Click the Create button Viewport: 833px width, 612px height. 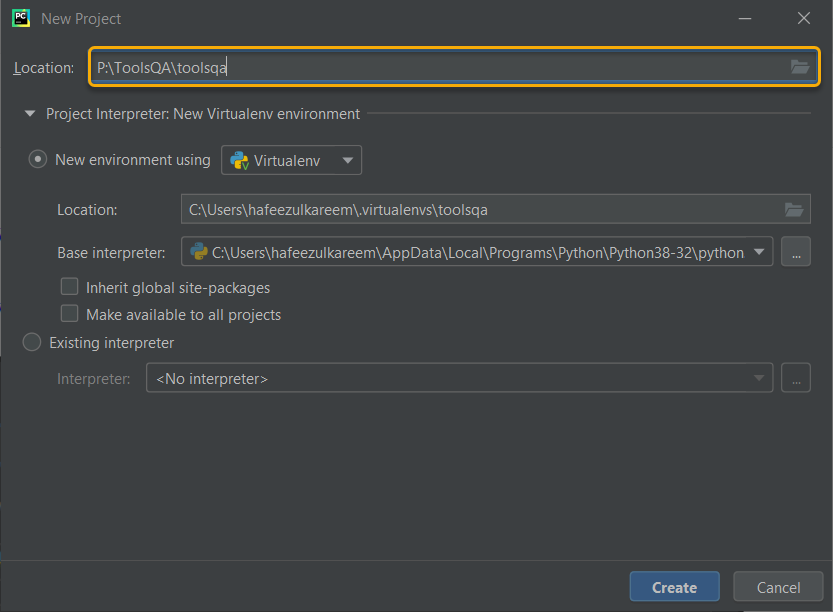pyautogui.click(x=674, y=587)
